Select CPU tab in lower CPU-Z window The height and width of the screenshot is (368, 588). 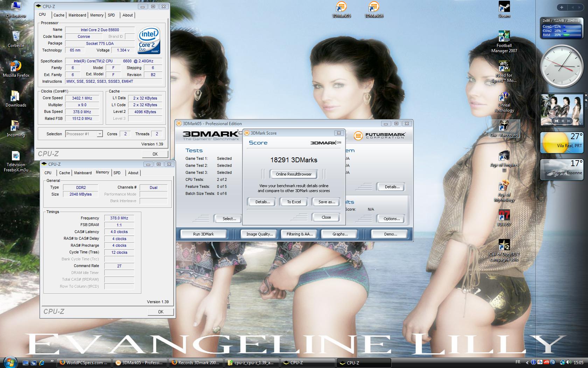(x=48, y=173)
